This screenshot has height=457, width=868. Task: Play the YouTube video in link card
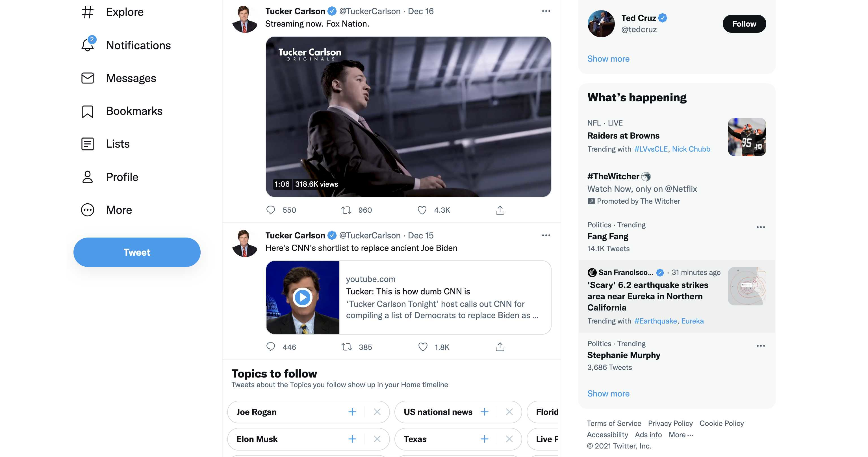pyautogui.click(x=302, y=298)
